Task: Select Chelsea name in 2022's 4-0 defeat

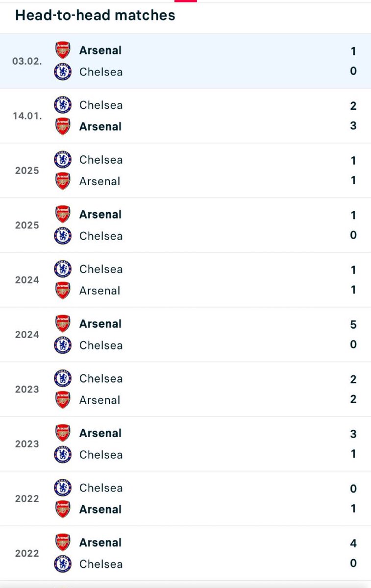Action: pos(101,564)
